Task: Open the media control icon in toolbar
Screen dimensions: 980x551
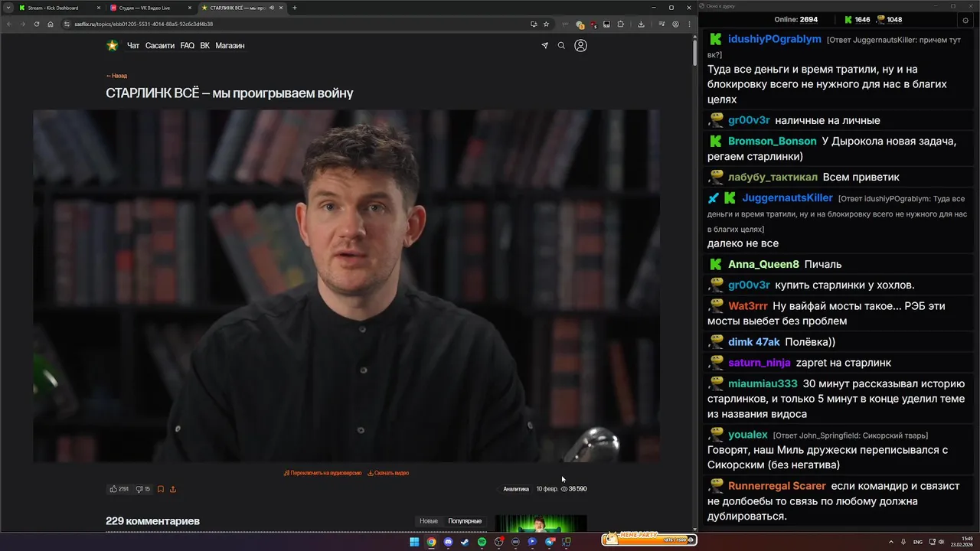Action: pyautogui.click(x=661, y=24)
